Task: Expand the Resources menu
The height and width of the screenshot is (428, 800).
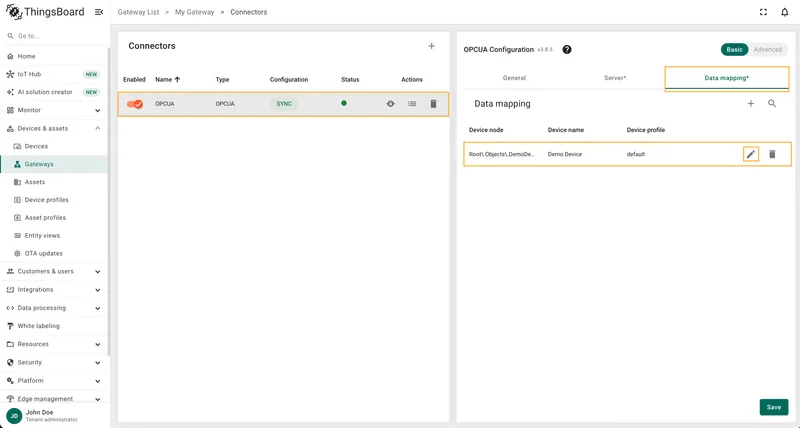Action: point(97,344)
